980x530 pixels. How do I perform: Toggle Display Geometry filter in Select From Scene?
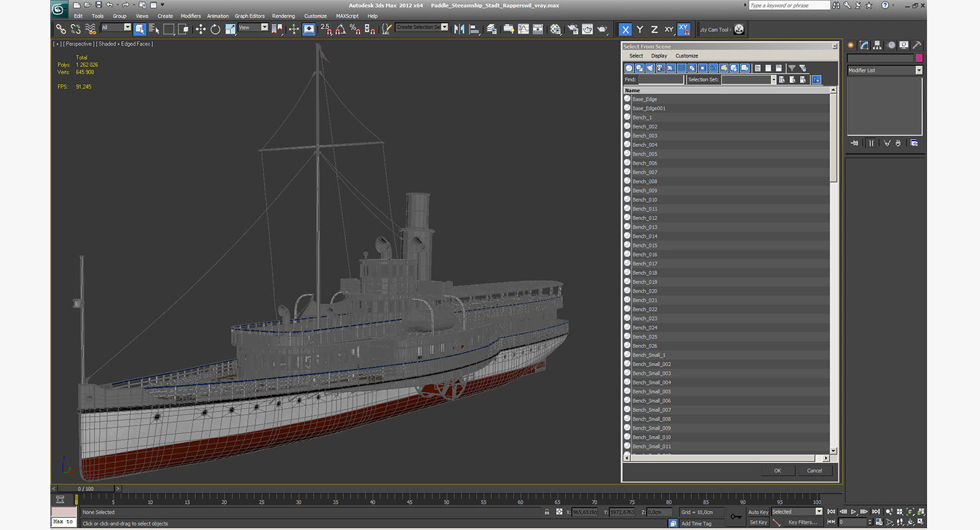629,68
